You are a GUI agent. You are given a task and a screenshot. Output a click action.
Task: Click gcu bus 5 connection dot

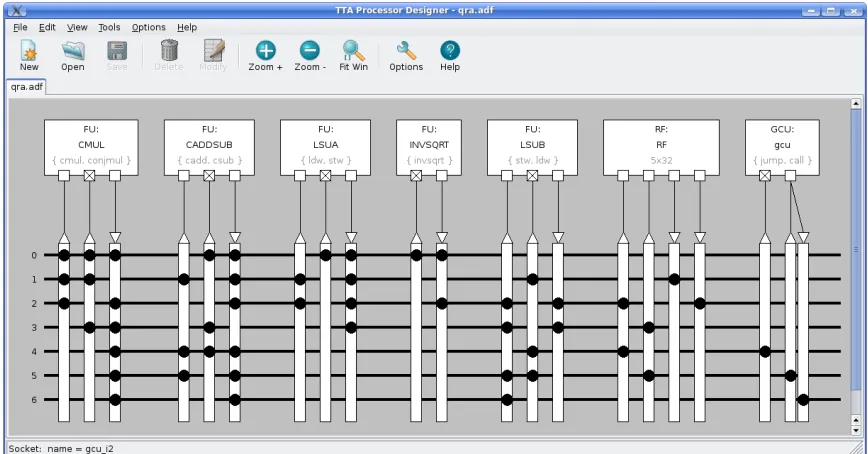tap(790, 376)
